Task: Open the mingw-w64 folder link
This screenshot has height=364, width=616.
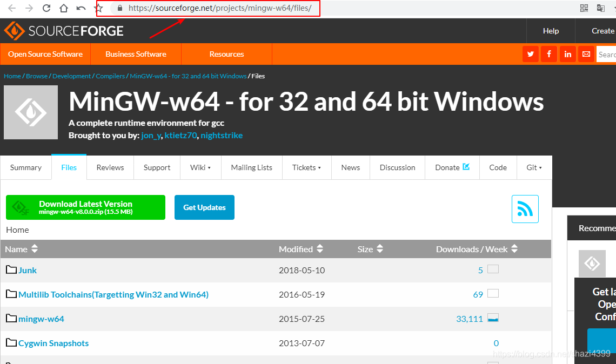Action: 41,319
